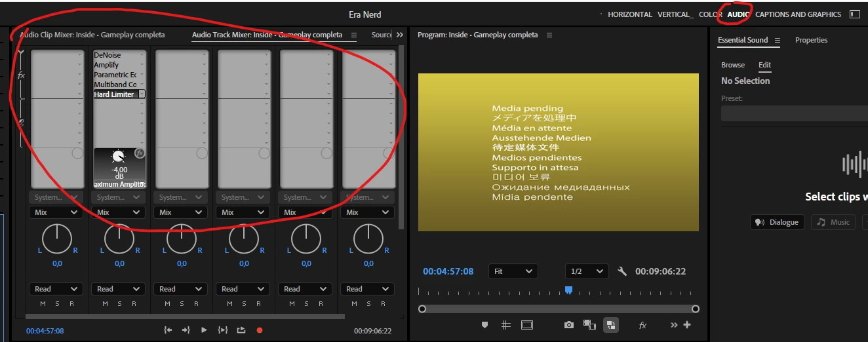
Task: Click Go to In transport button
Action: [x=168, y=330]
